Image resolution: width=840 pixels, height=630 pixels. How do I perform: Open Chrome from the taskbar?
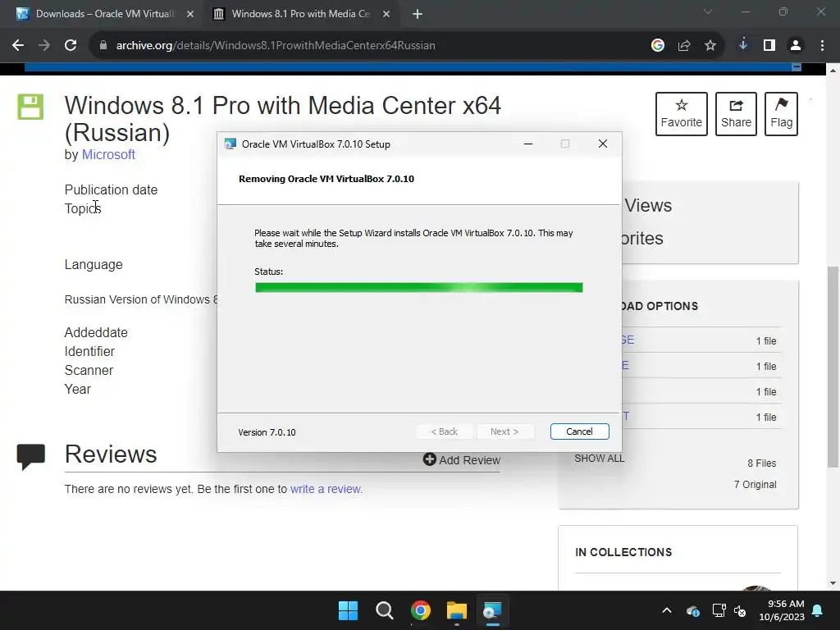coord(421,610)
